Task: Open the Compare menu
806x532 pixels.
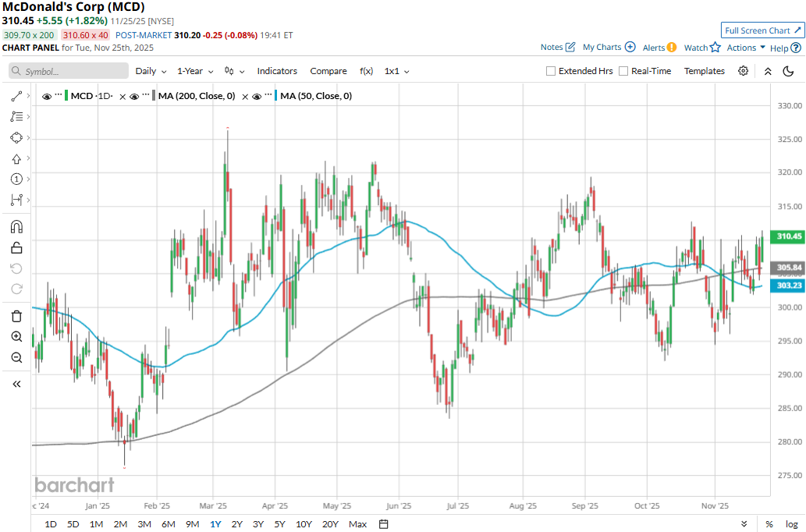Action: click(328, 71)
